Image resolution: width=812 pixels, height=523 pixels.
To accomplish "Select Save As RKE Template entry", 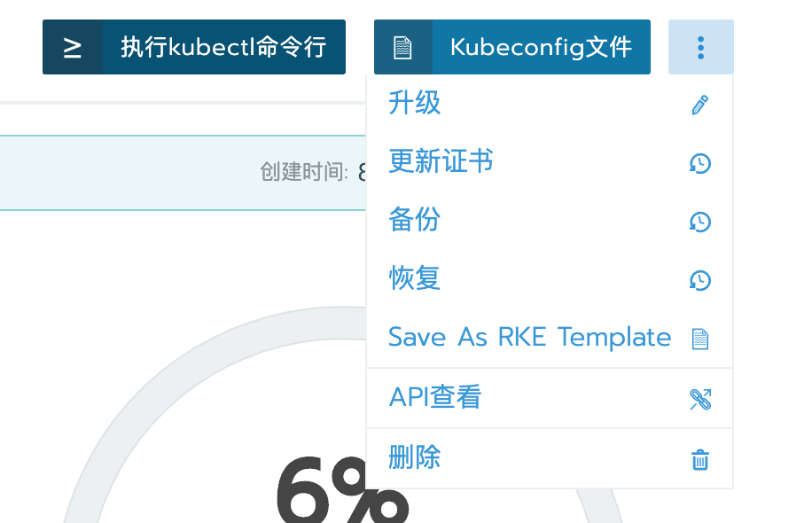I will pos(550,338).
